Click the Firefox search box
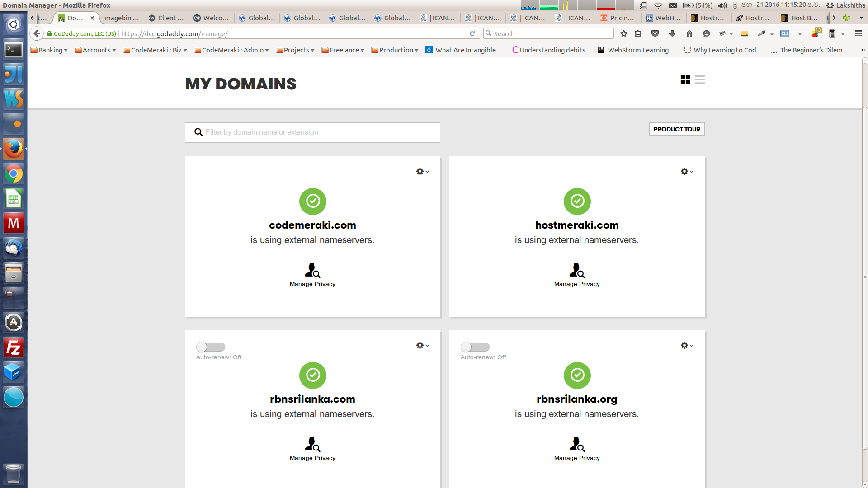Viewport: 868px width, 488px height. pos(548,33)
